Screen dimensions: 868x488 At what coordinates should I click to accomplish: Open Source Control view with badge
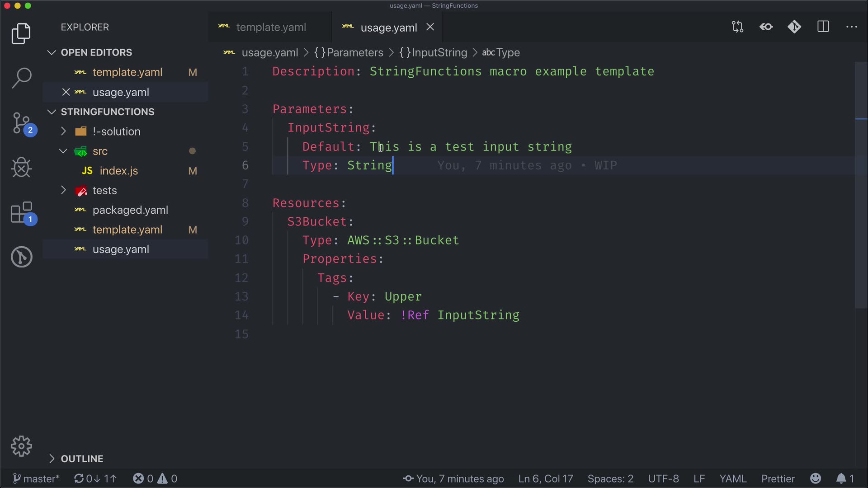21,123
